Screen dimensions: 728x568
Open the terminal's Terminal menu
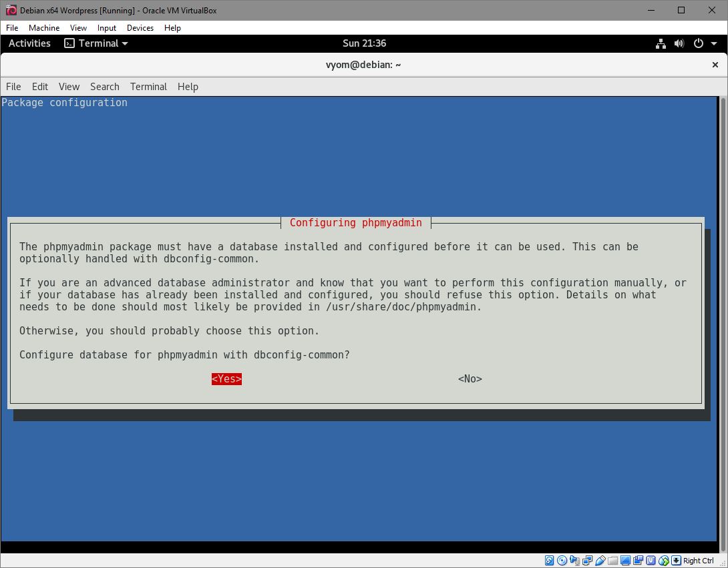(x=148, y=87)
